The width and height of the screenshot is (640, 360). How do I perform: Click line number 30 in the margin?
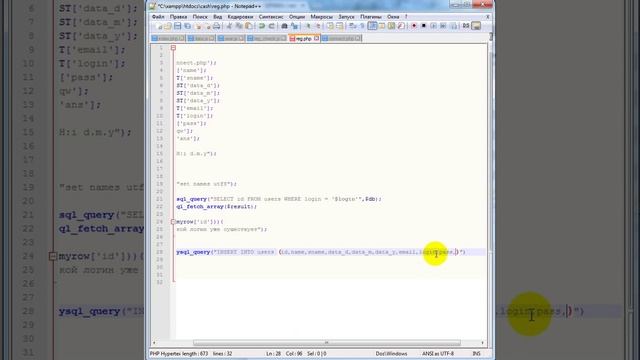161,267
